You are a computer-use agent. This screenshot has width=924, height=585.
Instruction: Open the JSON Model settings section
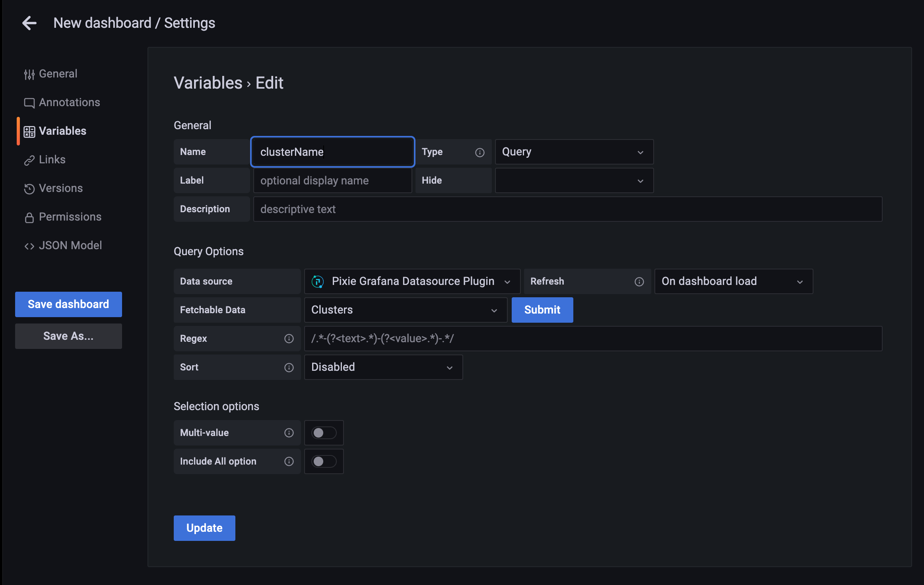(x=70, y=246)
